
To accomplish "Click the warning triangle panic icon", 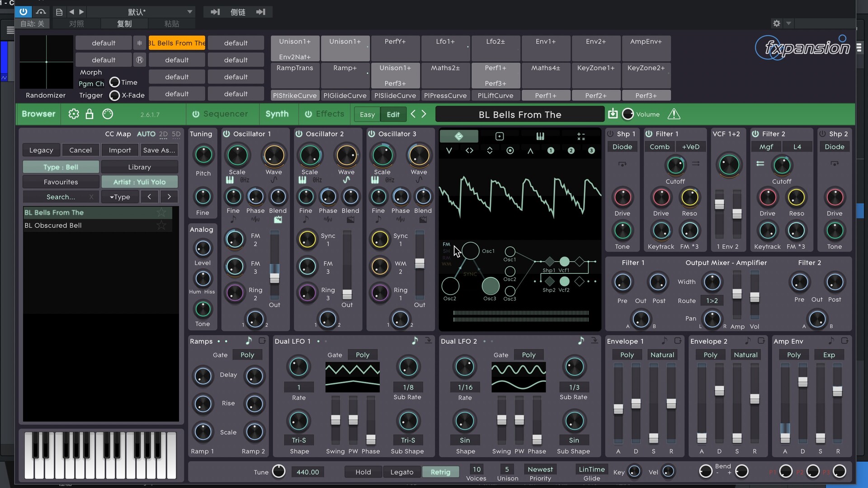I will (674, 114).
